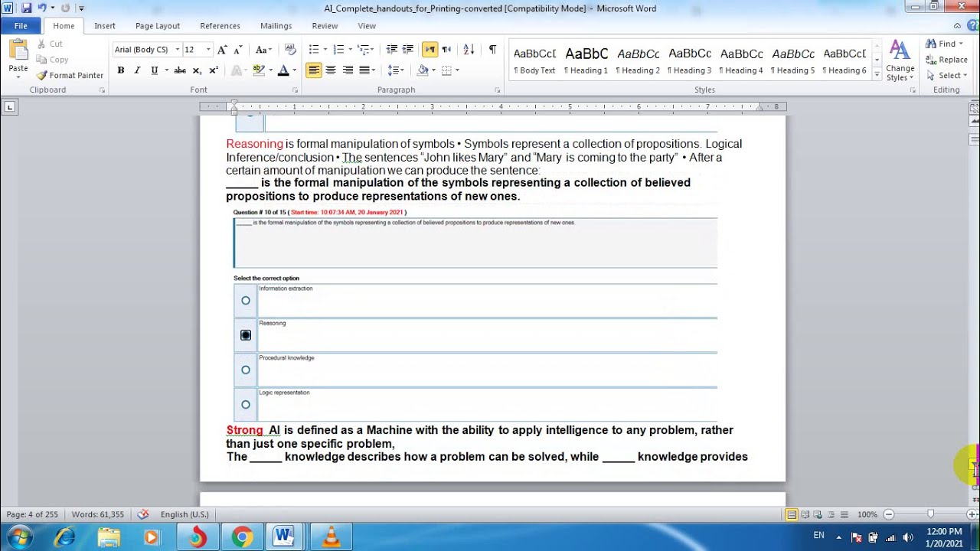980x551 pixels.
Task: Align text left
Action: [314, 70]
